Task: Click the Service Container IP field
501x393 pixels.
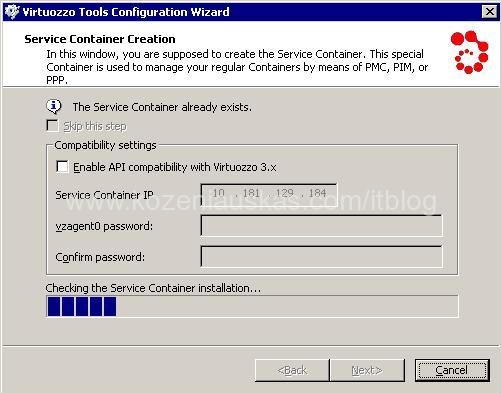Action: click(269, 194)
